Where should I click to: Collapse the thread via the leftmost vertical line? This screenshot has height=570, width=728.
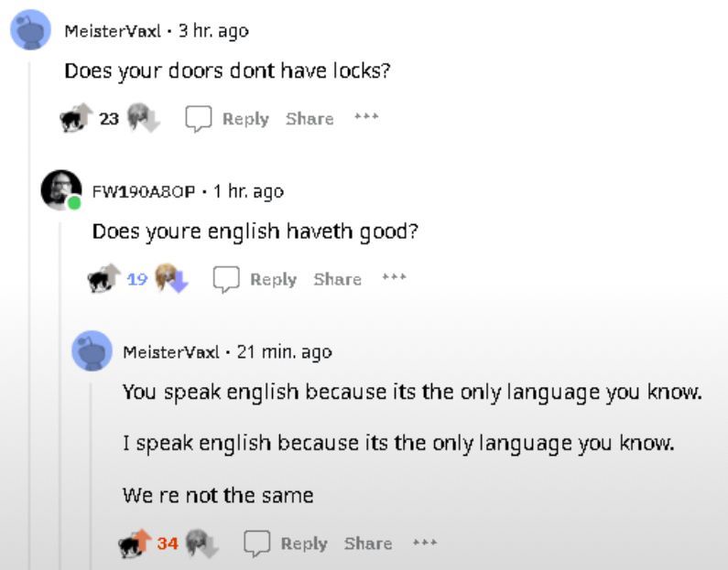coord(29,316)
